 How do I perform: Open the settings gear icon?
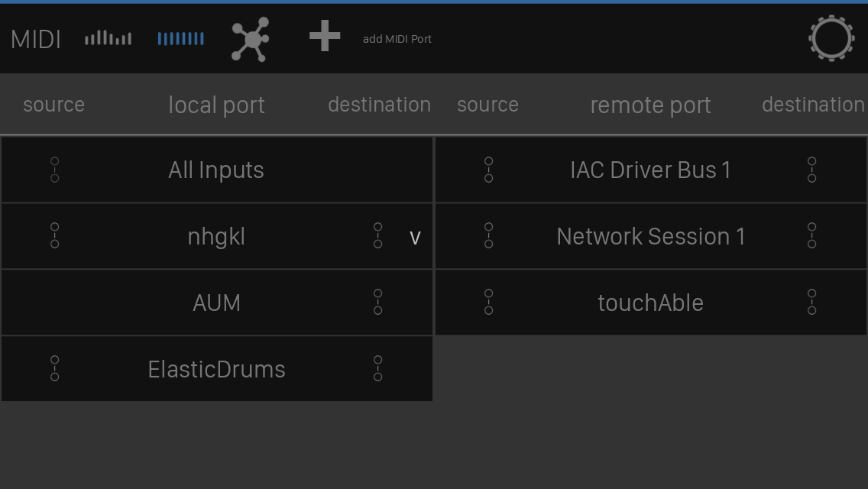tap(831, 38)
